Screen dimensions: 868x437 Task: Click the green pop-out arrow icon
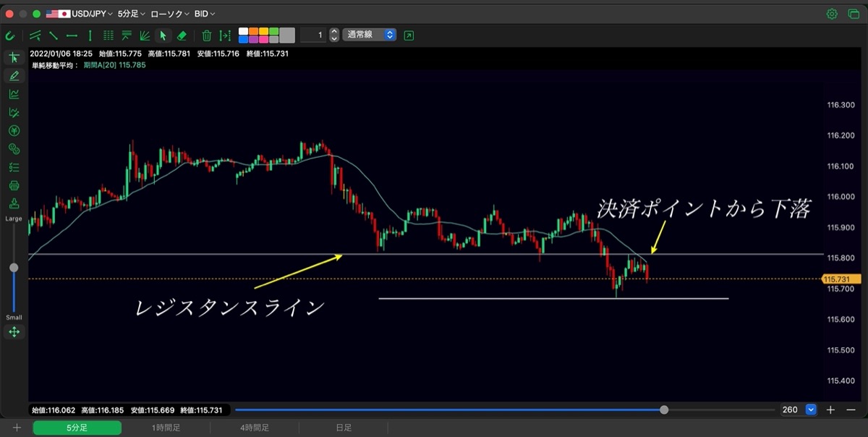pos(409,35)
